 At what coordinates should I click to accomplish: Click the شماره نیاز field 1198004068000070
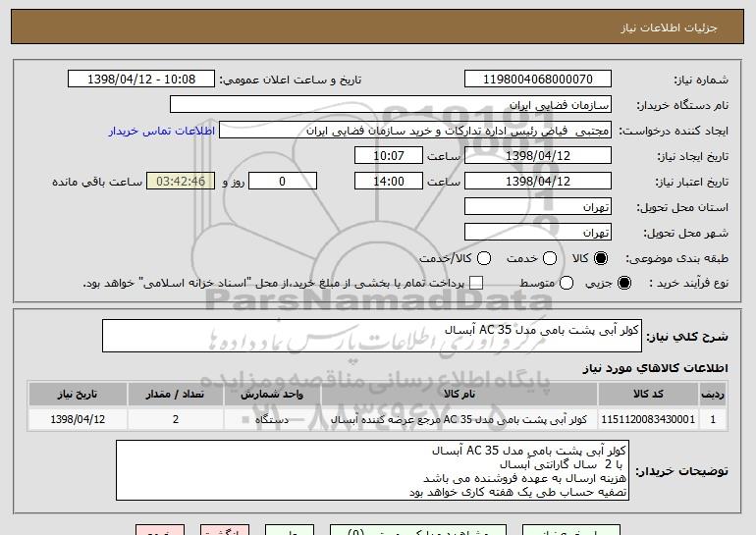(x=538, y=80)
